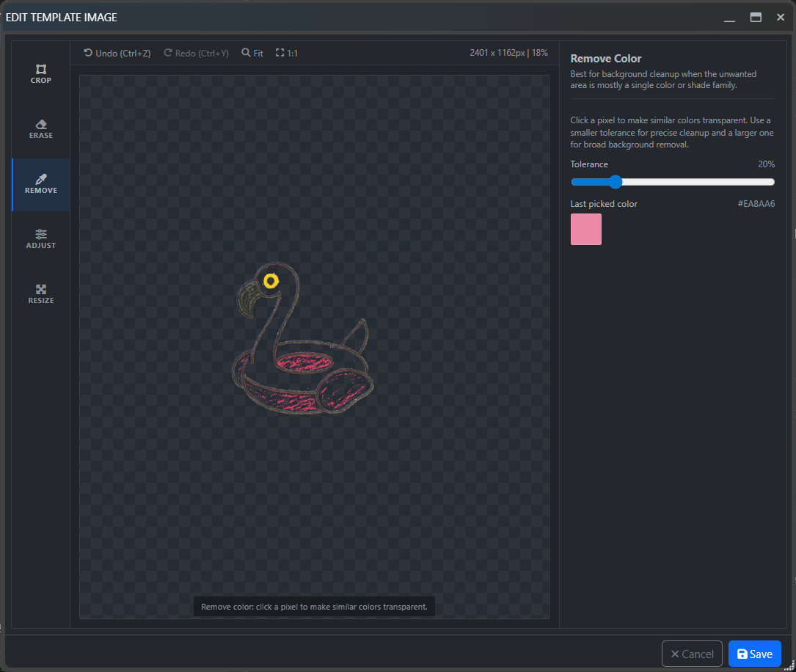The image size is (796, 672).
Task: Save the edited template image
Action: (754, 654)
